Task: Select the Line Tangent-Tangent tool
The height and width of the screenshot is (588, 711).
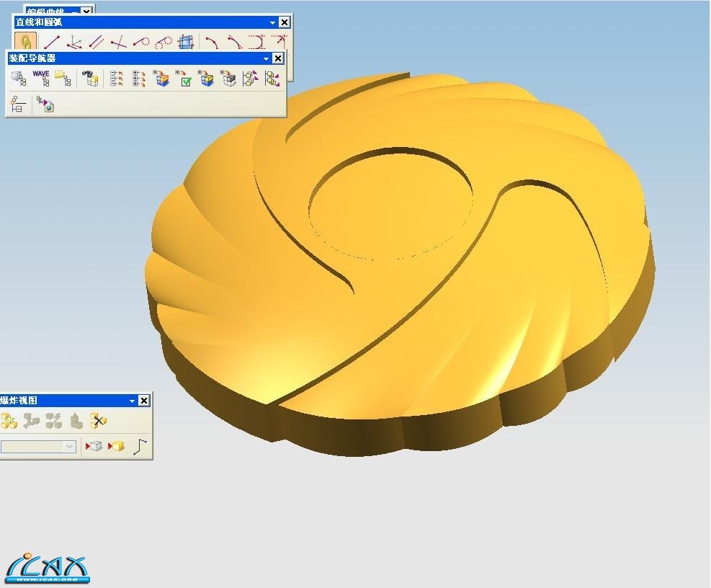Action: (x=164, y=43)
